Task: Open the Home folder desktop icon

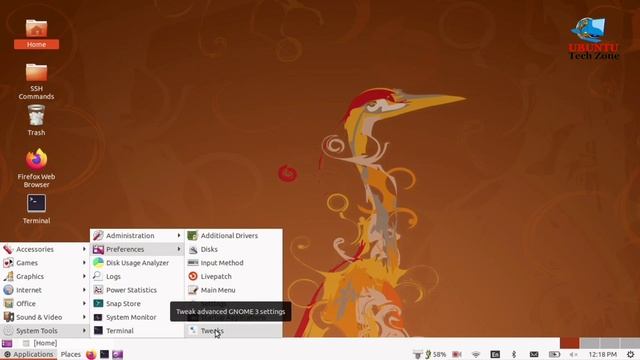Action: click(36, 34)
